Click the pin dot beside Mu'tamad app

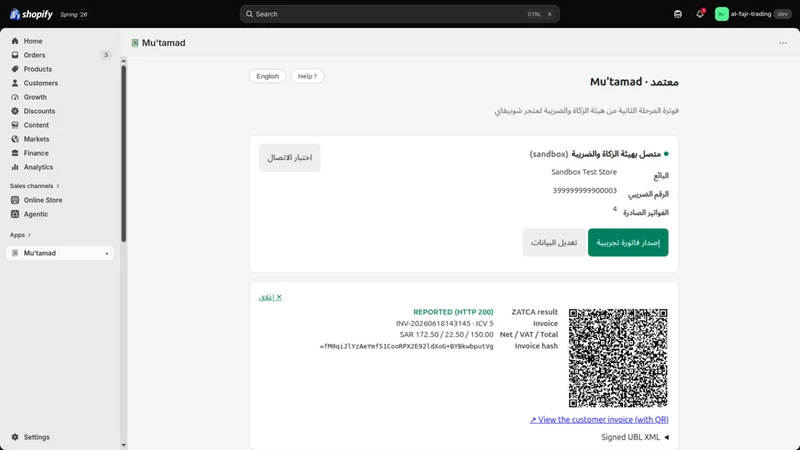tap(107, 254)
